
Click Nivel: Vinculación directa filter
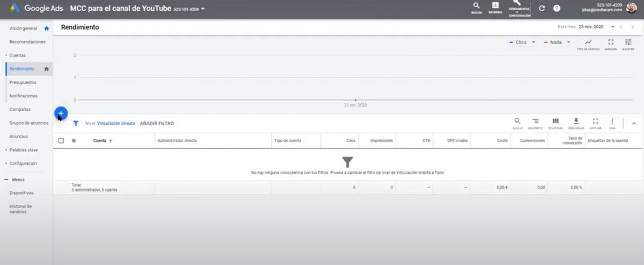pos(110,123)
